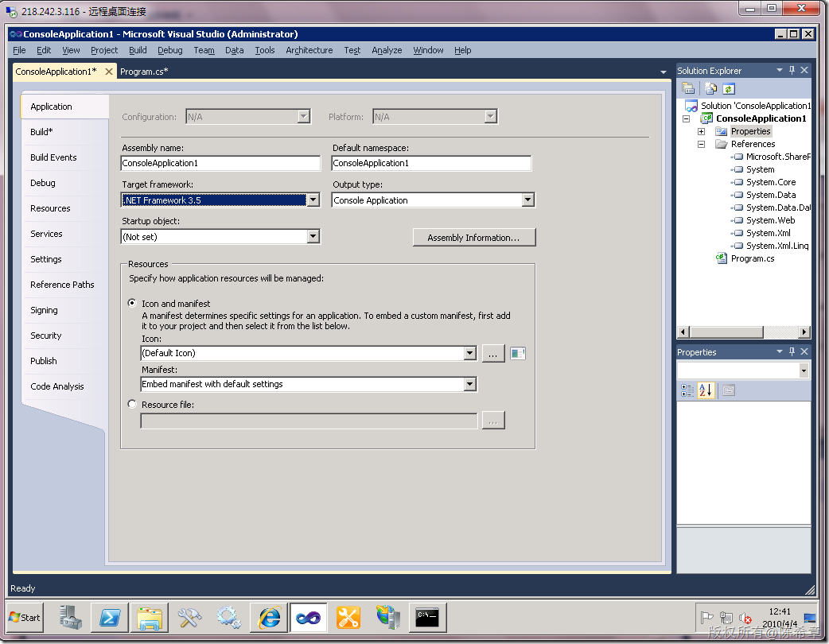
Task: Open the Architecture menu
Action: [309, 50]
